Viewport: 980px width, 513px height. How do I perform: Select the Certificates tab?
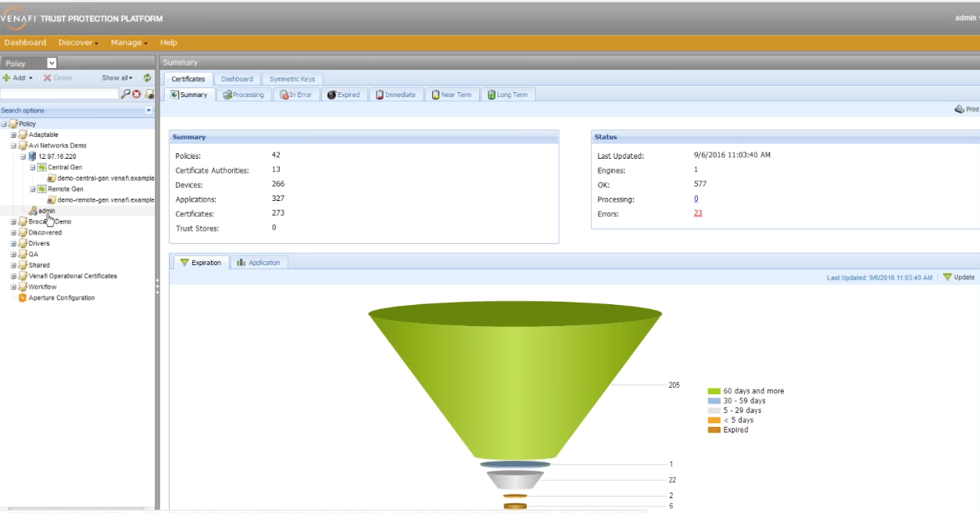[x=188, y=79]
